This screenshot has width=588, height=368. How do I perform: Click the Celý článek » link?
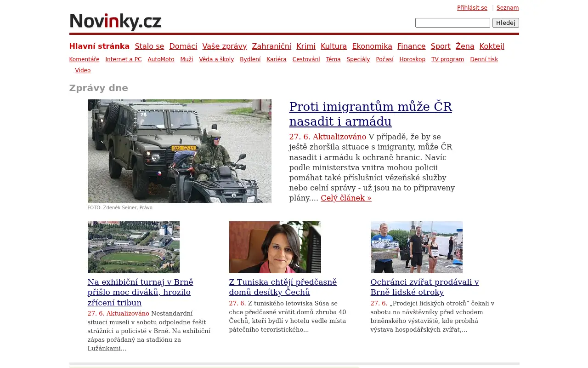(346, 198)
